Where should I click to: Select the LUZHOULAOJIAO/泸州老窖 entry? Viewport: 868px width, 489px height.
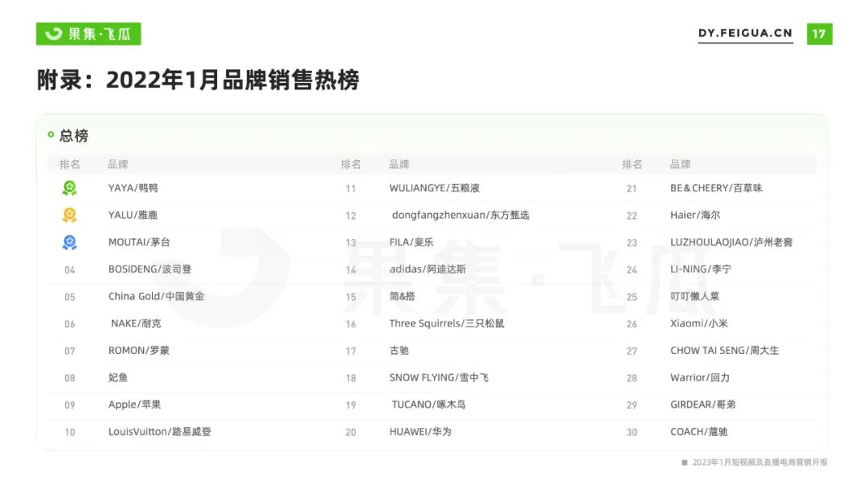point(731,242)
